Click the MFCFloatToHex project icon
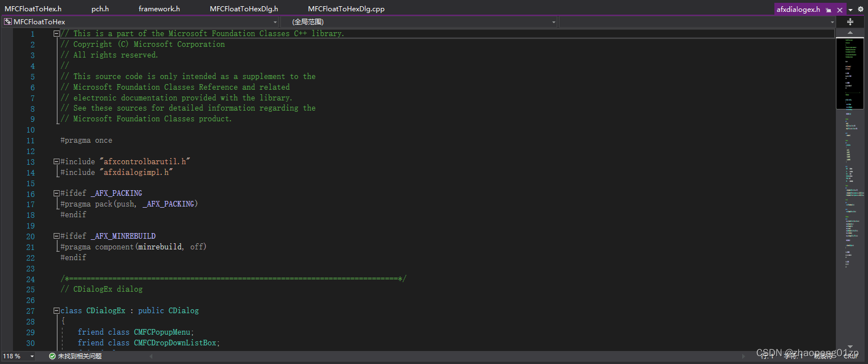 coord(7,21)
